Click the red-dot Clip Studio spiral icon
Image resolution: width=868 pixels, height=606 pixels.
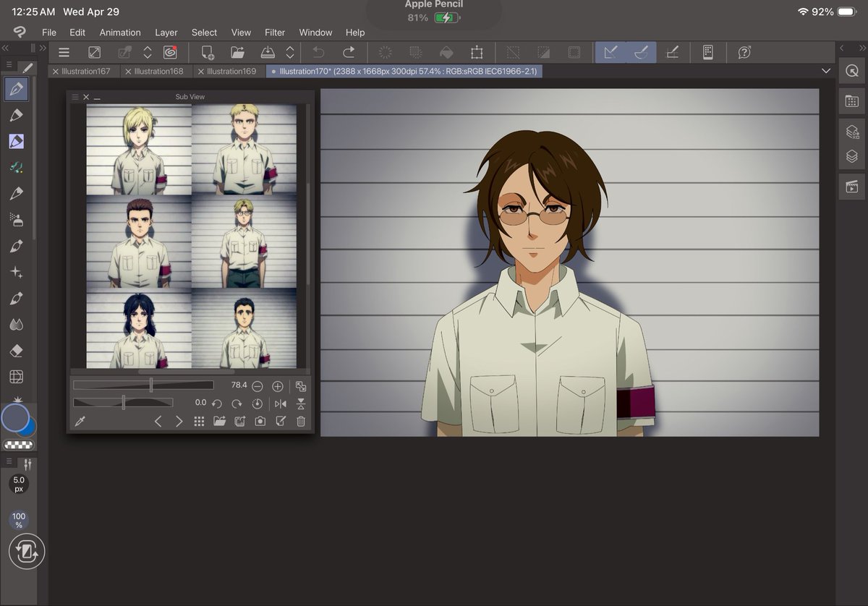coord(170,52)
